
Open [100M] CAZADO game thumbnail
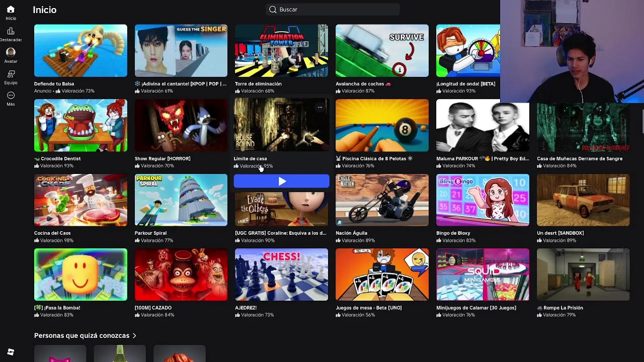coord(181,275)
